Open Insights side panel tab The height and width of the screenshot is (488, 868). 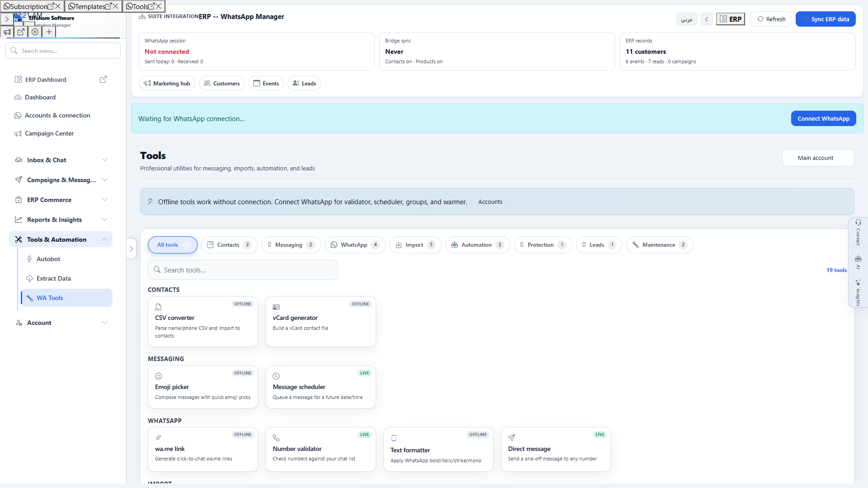coord(858,293)
